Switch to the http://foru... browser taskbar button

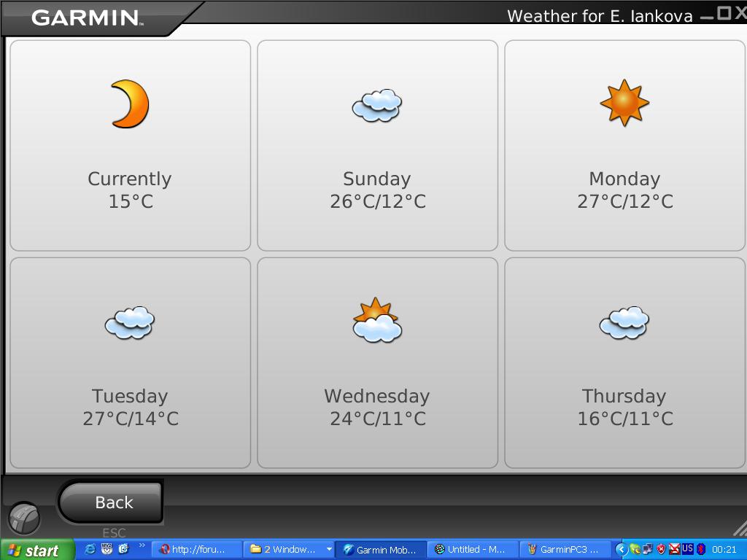tap(196, 550)
